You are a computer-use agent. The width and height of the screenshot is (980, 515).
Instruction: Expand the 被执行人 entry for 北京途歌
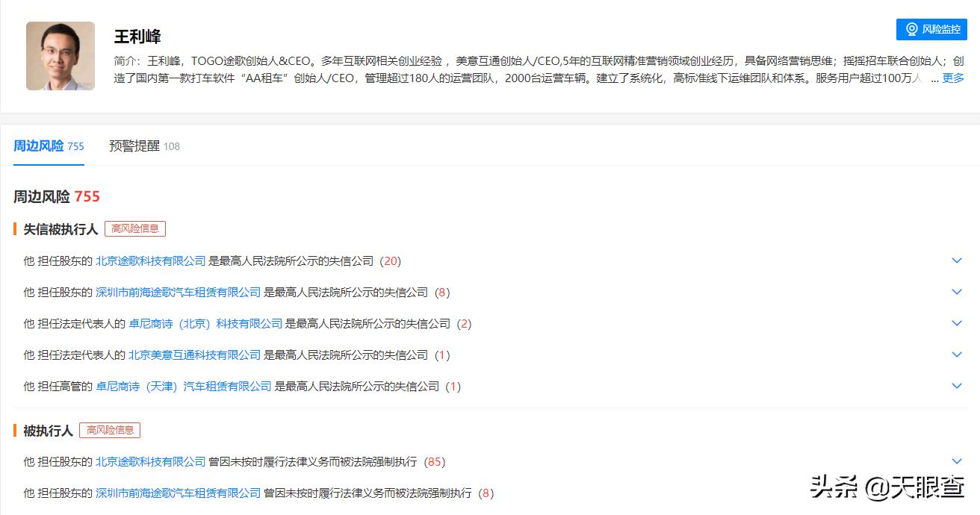coord(957,461)
